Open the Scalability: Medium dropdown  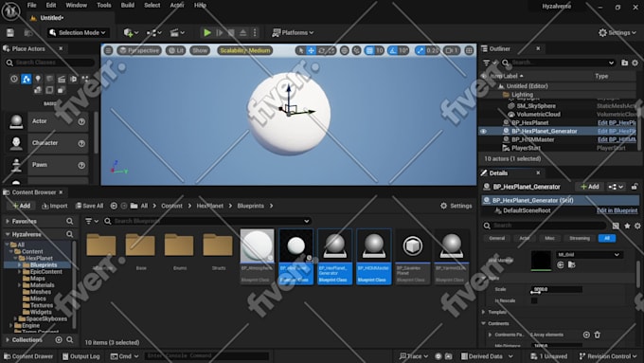tap(244, 50)
